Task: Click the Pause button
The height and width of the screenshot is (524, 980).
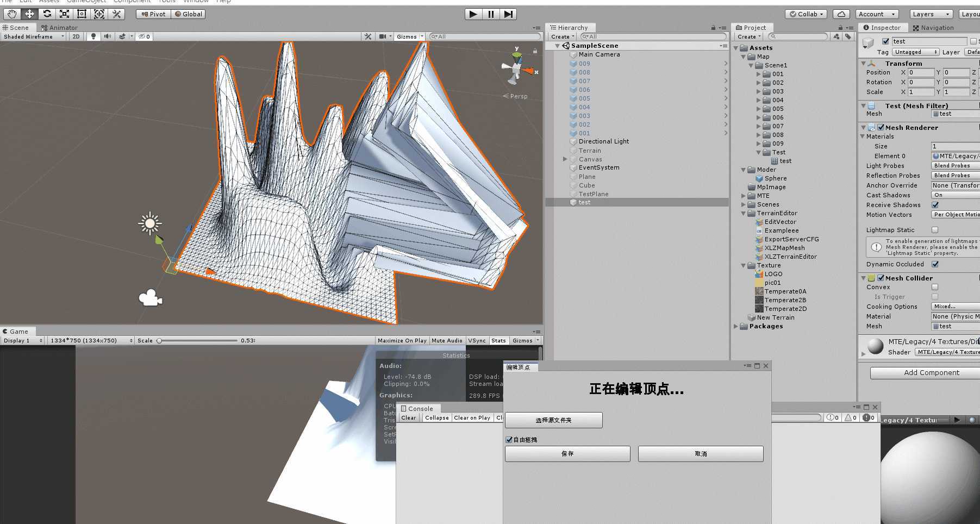Action: point(491,14)
